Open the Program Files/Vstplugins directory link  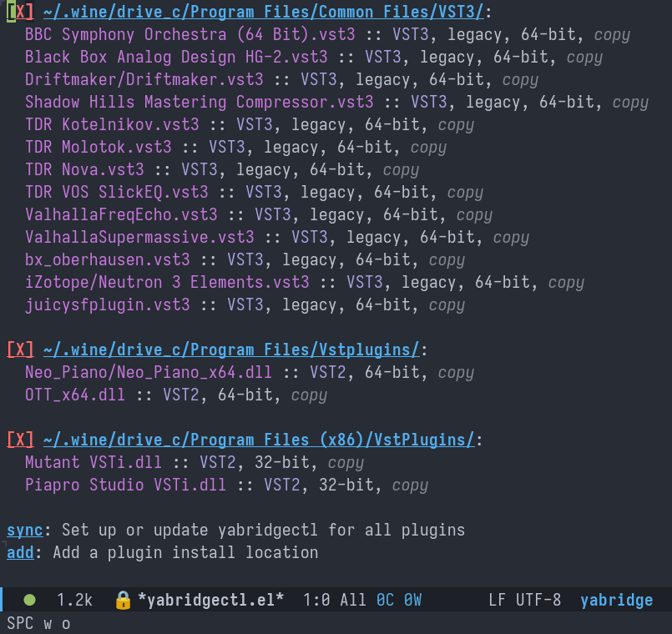[230, 350]
